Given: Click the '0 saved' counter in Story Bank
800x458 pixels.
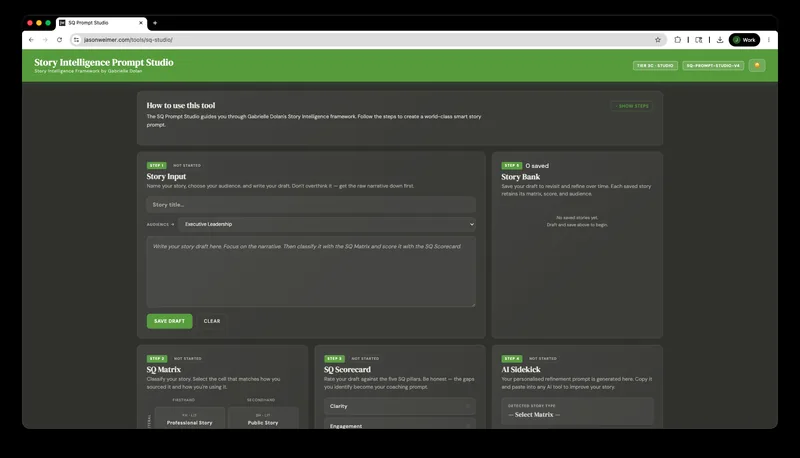Looking at the screenshot, I should click(537, 166).
